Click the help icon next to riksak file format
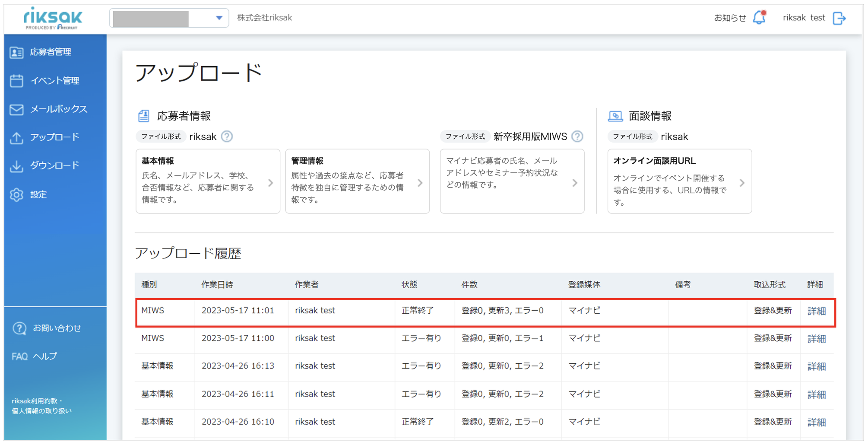The image size is (868, 445). (227, 137)
